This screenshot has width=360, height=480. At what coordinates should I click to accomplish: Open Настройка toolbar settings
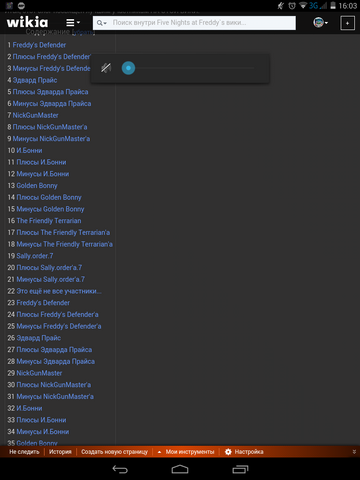click(244, 452)
